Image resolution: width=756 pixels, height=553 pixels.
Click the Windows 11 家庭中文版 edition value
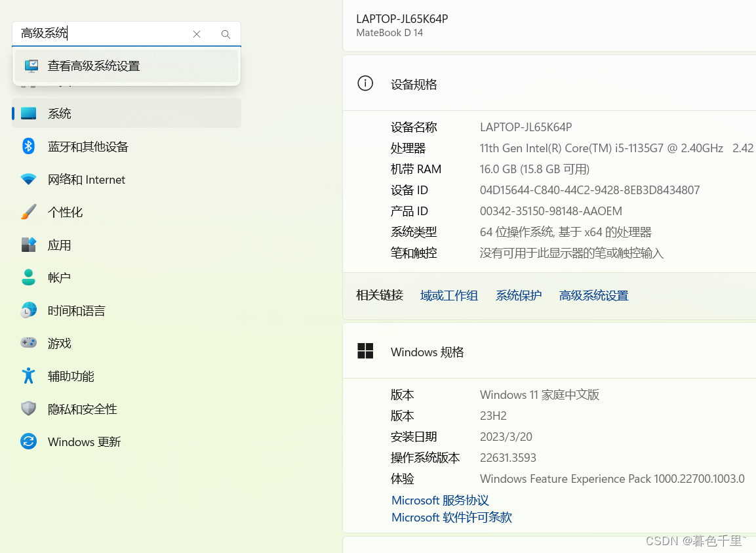click(540, 395)
